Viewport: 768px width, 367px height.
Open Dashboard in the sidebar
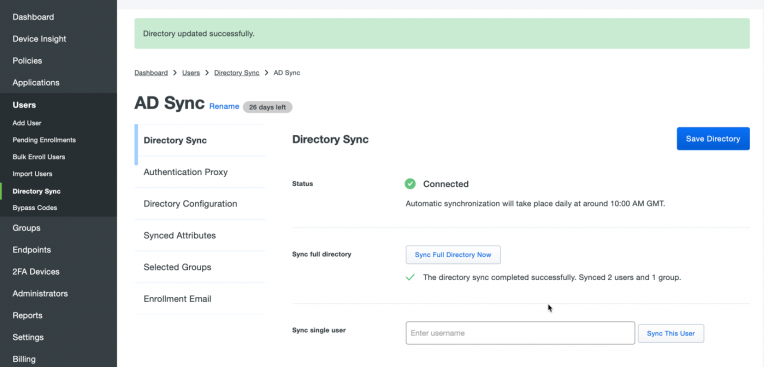tap(33, 17)
